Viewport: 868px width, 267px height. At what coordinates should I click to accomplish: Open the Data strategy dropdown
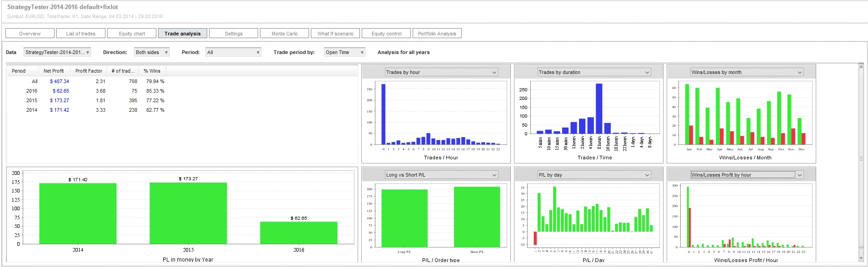pos(57,52)
